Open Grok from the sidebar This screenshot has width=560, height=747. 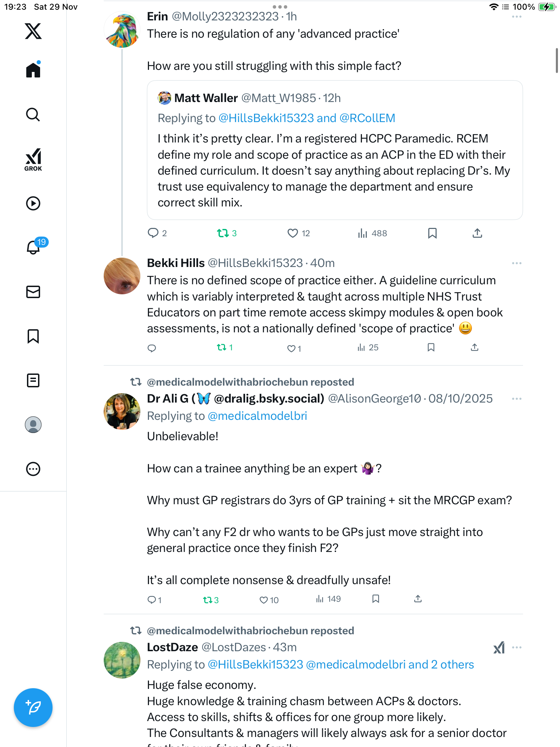tap(33, 159)
